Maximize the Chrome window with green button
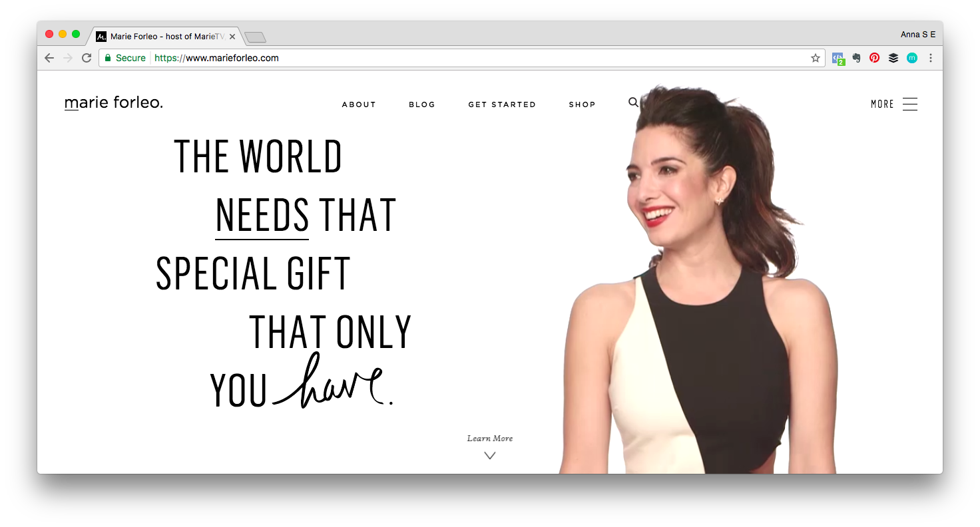The image size is (980, 527). (x=76, y=34)
